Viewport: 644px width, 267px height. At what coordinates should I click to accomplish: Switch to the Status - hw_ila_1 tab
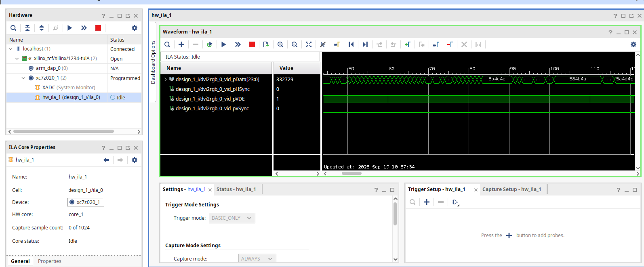236,189
